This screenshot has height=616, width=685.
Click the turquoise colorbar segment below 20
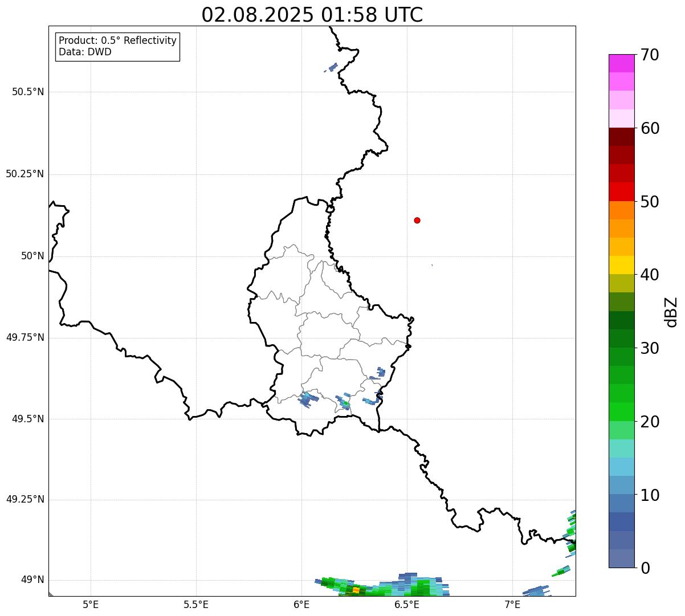point(621,448)
